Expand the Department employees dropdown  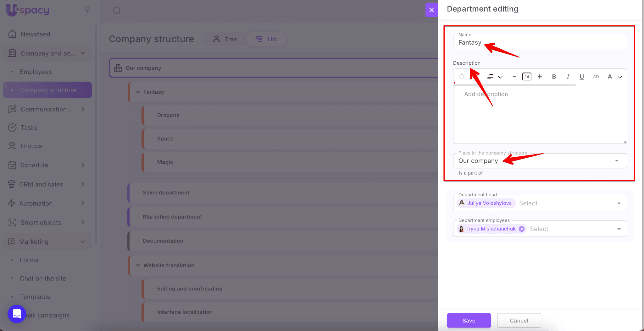pos(619,229)
